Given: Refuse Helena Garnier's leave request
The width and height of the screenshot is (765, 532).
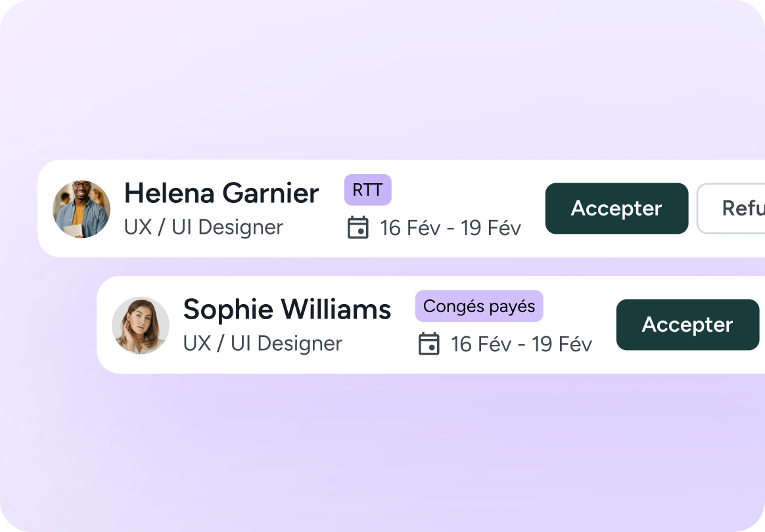Looking at the screenshot, I should 736,208.
